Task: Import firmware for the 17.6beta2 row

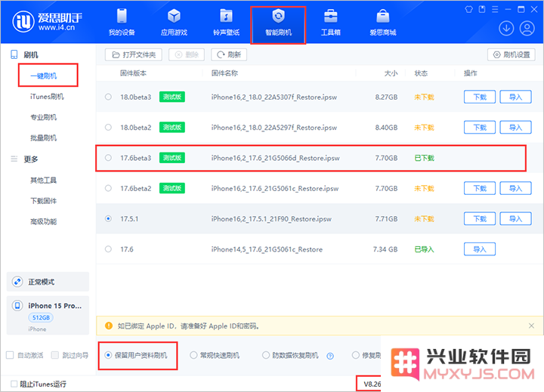Action: pyautogui.click(x=515, y=188)
